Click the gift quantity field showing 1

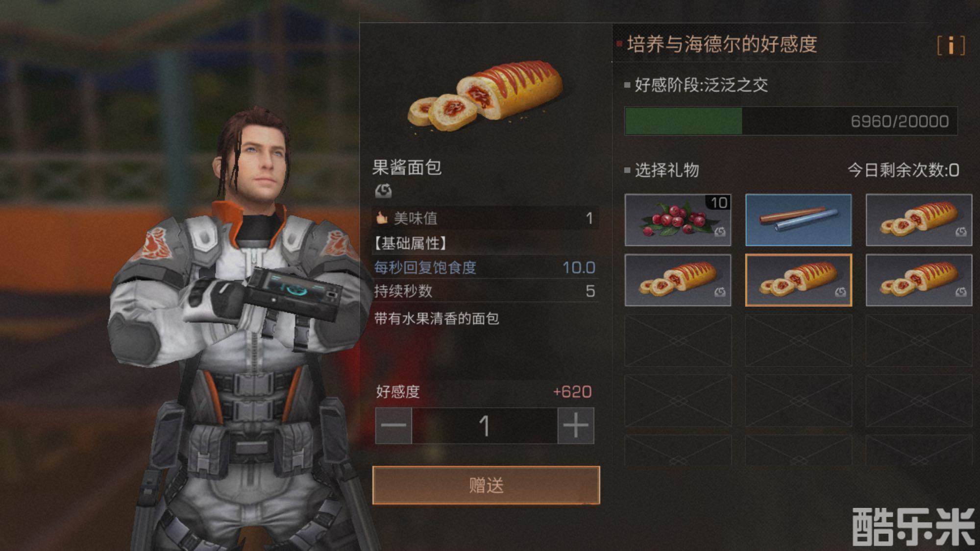click(485, 426)
